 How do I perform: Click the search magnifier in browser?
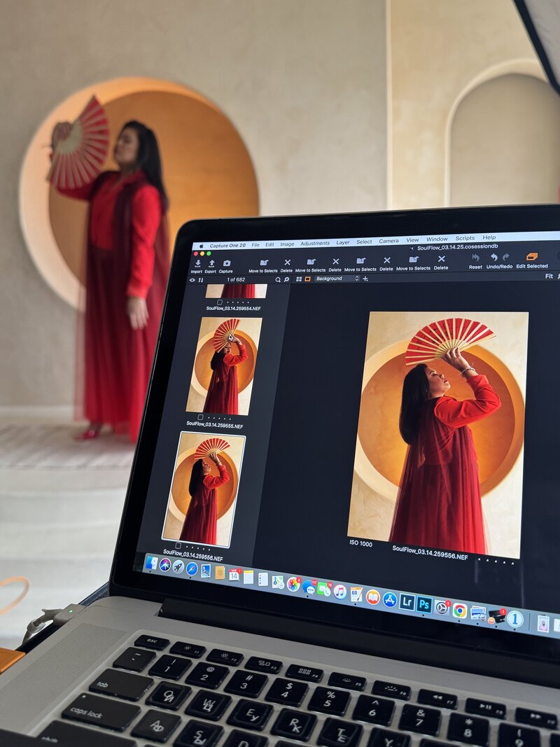[277, 279]
